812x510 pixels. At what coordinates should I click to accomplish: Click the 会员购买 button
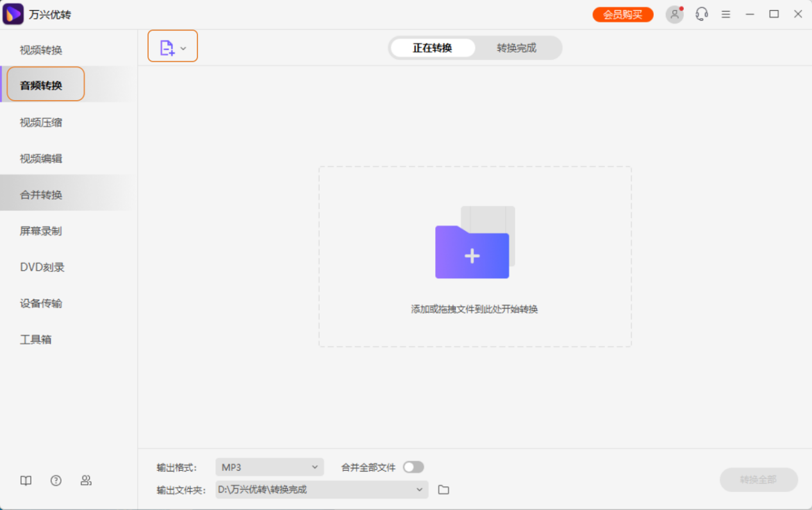622,13
